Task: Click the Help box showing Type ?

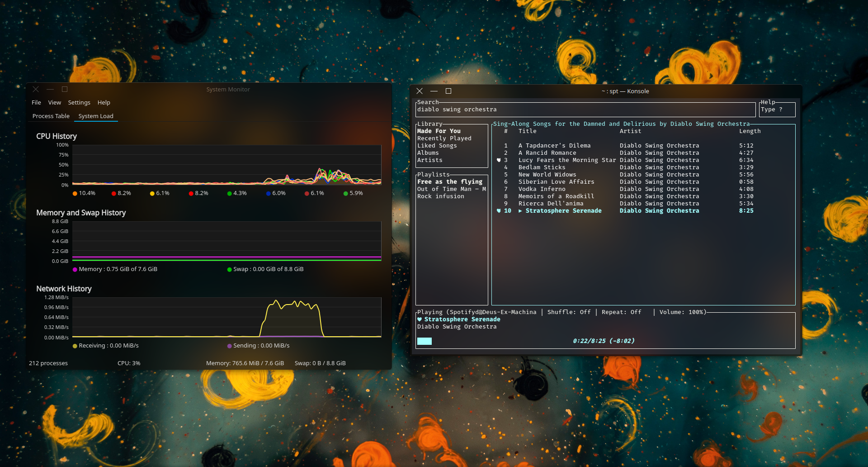Action: pos(777,110)
